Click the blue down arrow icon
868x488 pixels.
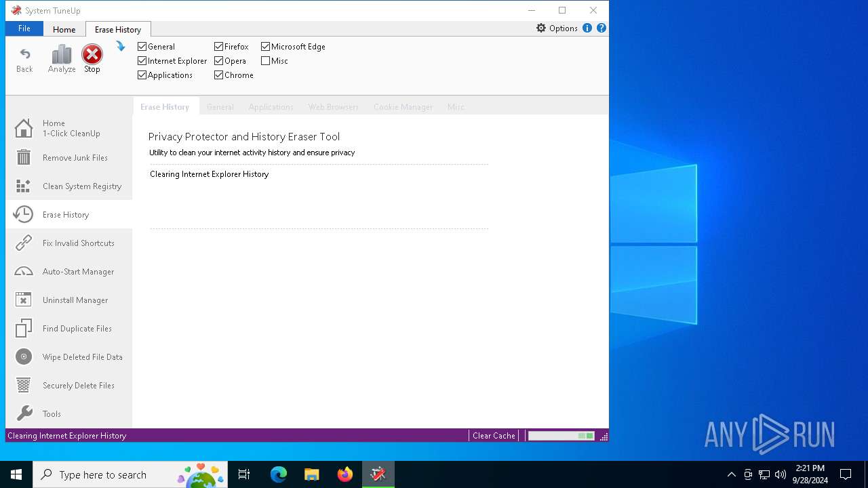(121, 46)
